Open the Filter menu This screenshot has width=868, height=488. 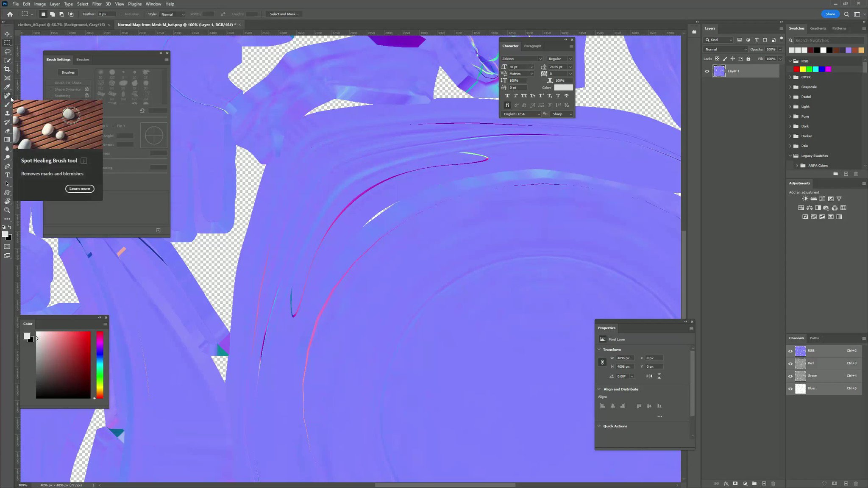pyautogui.click(x=97, y=4)
